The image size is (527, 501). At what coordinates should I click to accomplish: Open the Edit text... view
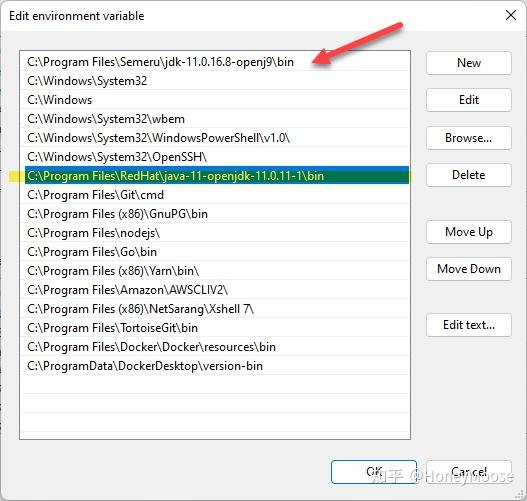click(469, 325)
